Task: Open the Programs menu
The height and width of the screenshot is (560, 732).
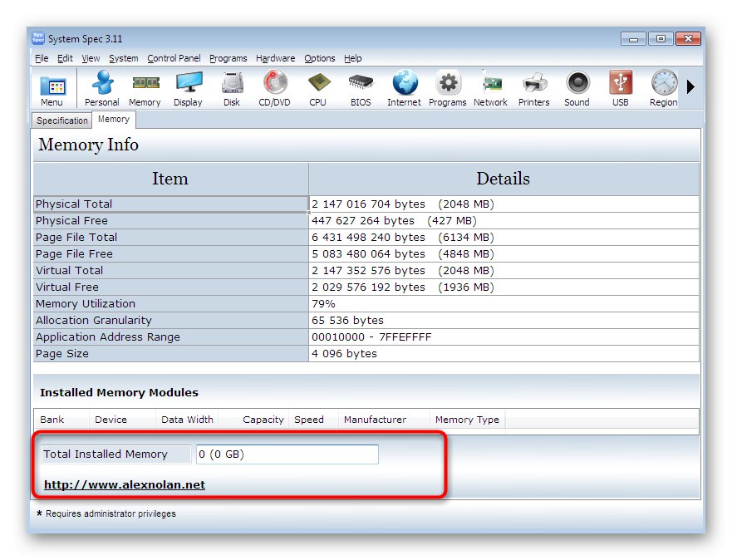Action: [228, 58]
